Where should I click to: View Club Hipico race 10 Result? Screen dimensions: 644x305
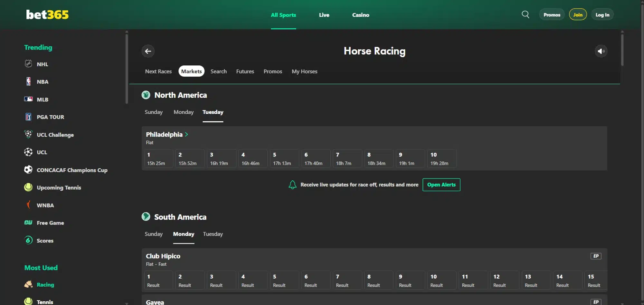coord(442,281)
